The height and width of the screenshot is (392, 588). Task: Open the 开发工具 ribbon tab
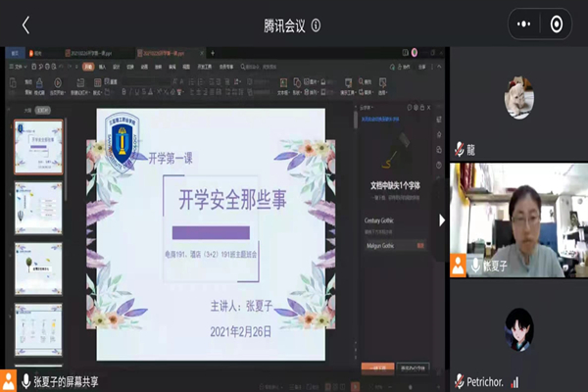click(x=205, y=67)
